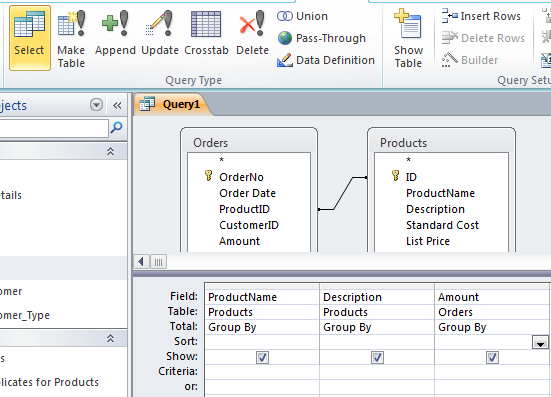Select ID field in Products table
Screen dimensions: 551x397
click(411, 177)
